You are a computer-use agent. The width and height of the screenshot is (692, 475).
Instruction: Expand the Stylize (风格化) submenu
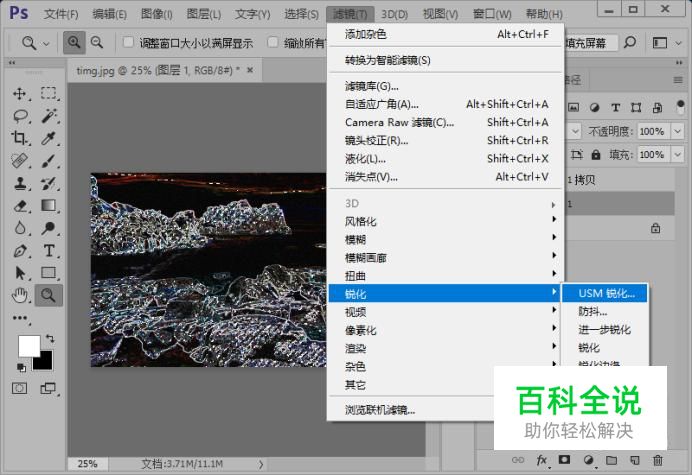(x=445, y=222)
